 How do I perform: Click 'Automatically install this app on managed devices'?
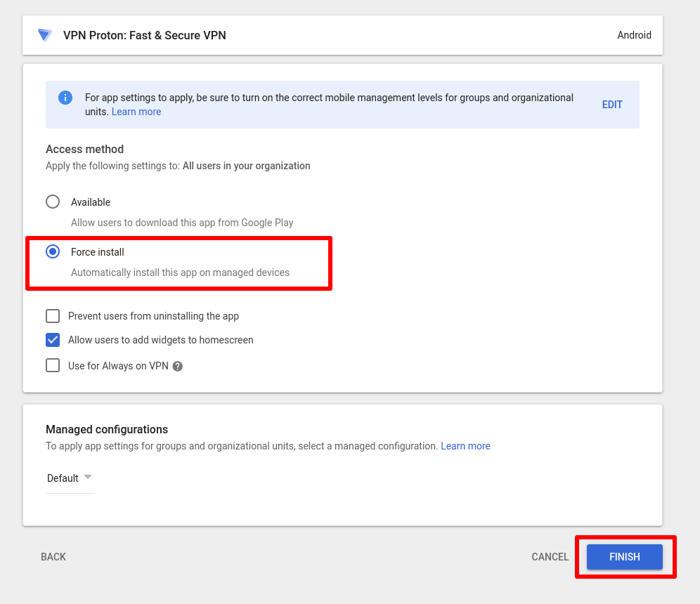coord(181,272)
